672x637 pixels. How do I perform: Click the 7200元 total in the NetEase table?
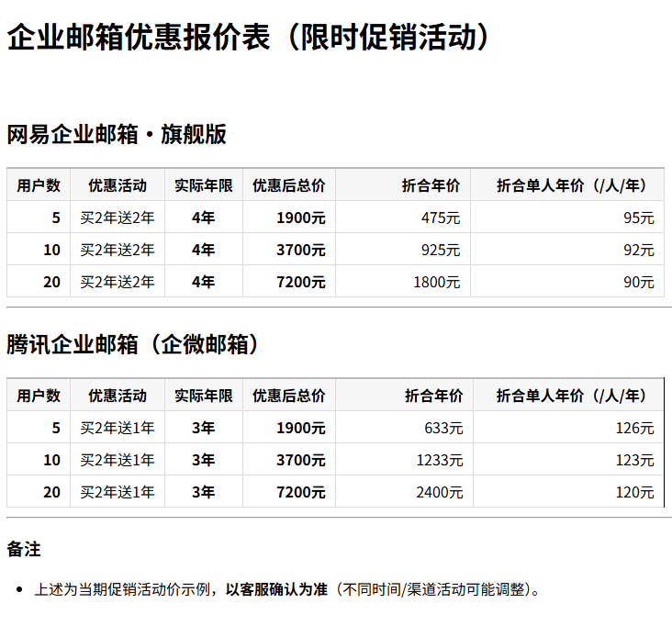coord(300,282)
